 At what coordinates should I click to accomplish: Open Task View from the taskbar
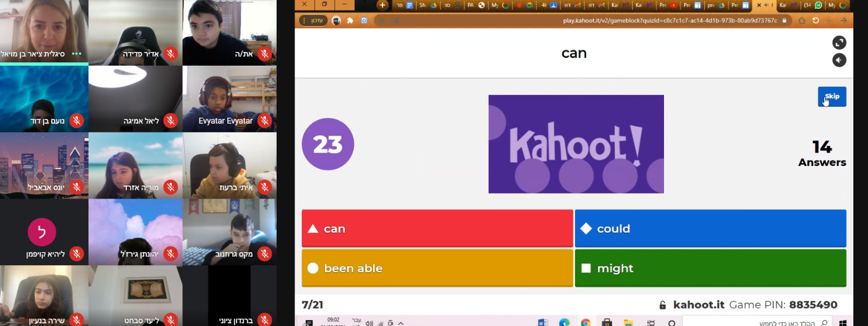click(x=651, y=323)
